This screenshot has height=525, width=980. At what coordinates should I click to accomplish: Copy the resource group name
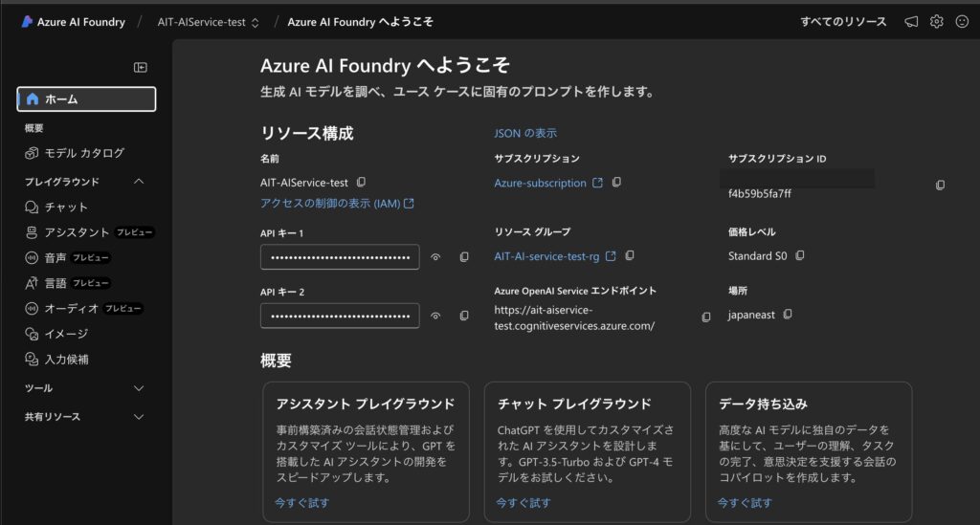630,255
